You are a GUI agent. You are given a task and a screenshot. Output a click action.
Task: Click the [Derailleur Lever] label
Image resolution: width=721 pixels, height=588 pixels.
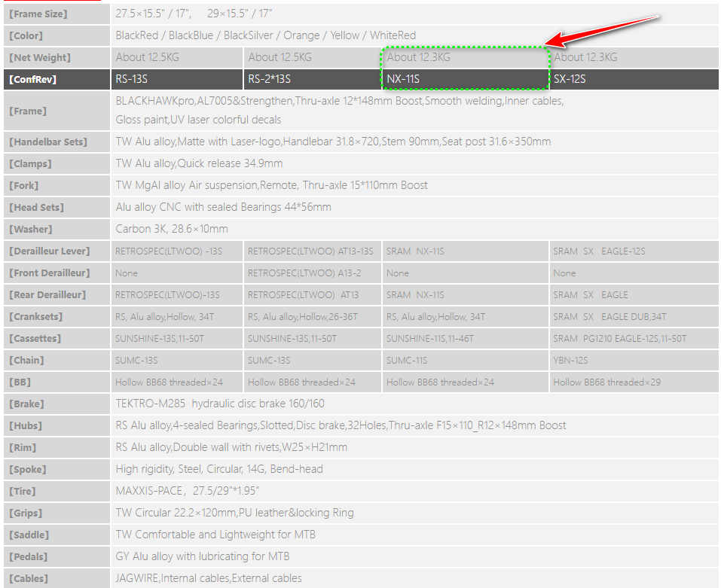[50, 251]
